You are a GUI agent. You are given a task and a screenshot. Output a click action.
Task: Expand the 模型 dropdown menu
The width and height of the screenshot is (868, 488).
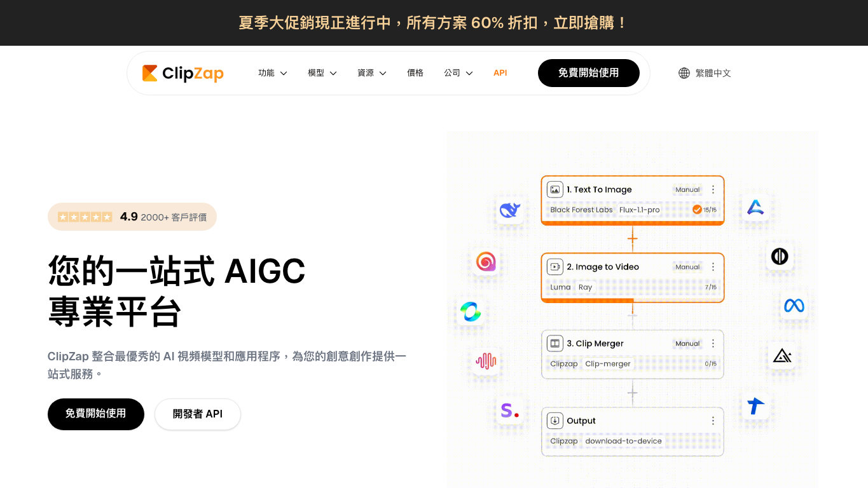coord(322,73)
